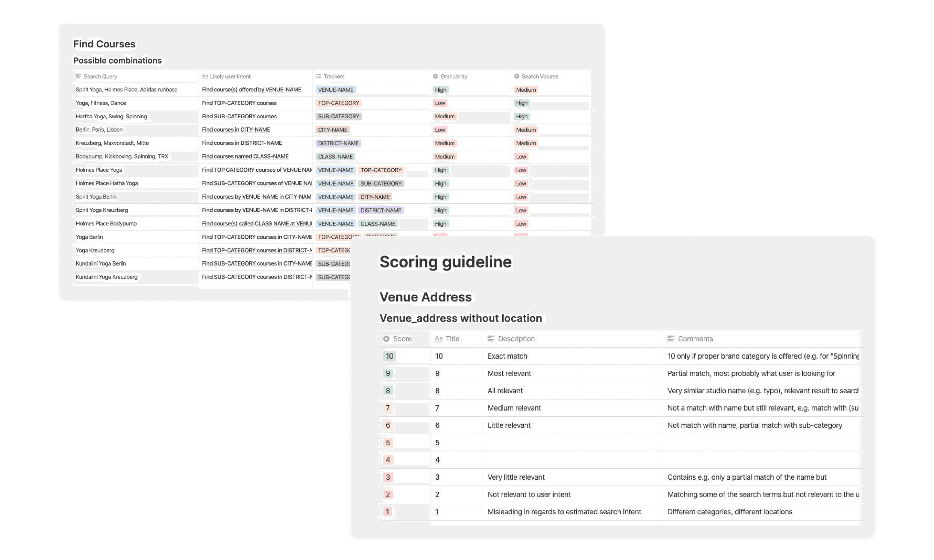Screen dimensions: 934x560
Task: Select the score 7 tag
Action: click(x=388, y=408)
